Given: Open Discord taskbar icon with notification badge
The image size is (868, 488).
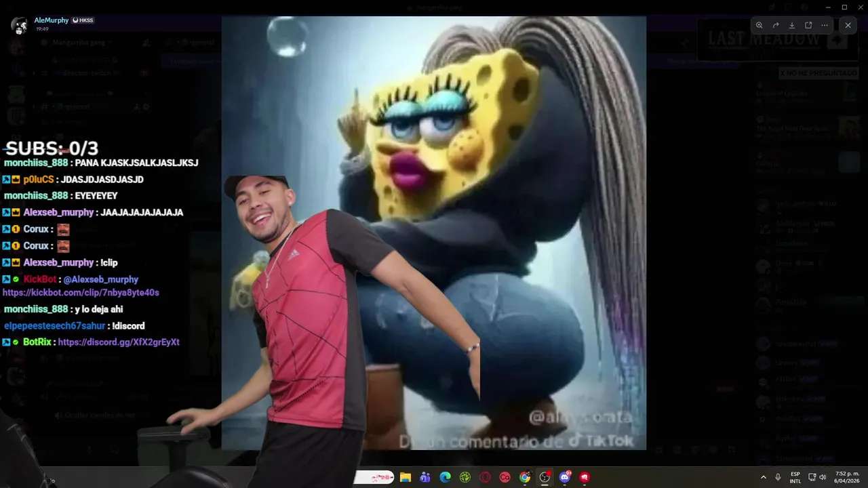Looking at the screenshot, I should [565, 477].
